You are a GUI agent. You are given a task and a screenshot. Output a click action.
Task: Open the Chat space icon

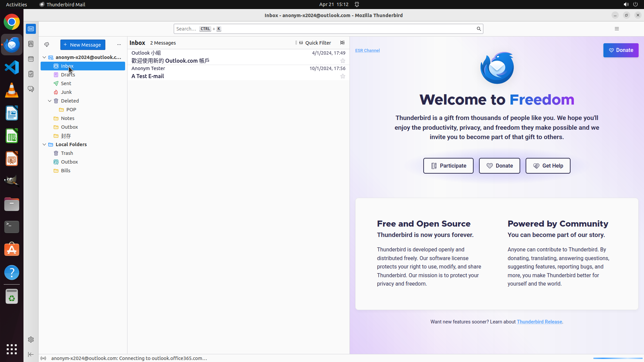(x=31, y=89)
